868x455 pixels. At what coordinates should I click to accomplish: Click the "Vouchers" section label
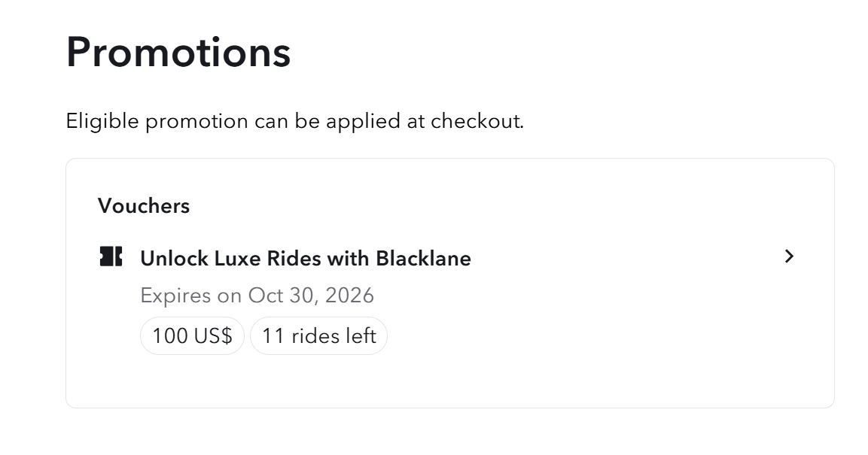(144, 206)
